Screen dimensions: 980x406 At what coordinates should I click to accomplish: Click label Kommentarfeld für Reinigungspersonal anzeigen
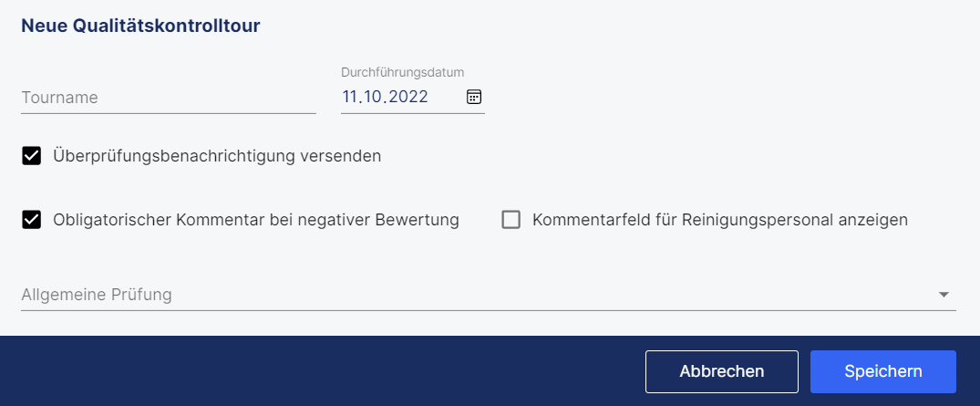click(x=720, y=220)
